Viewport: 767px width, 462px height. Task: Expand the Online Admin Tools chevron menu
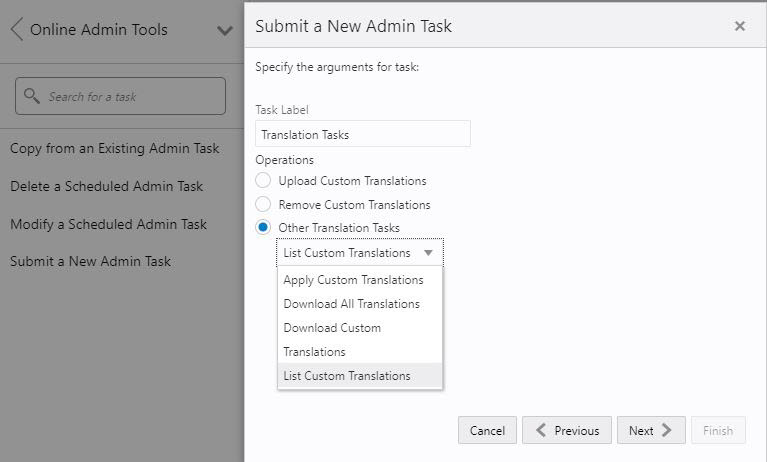[225, 30]
